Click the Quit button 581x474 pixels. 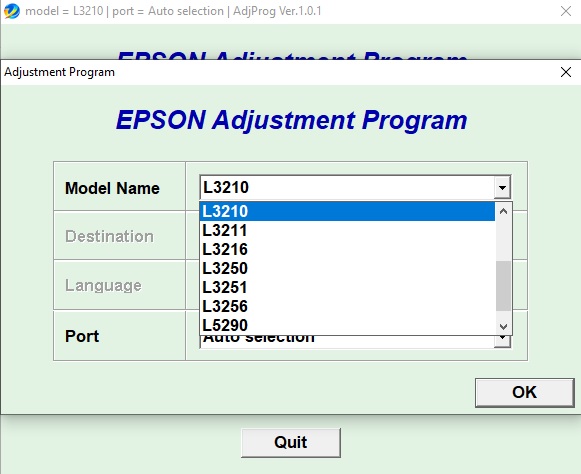point(290,442)
